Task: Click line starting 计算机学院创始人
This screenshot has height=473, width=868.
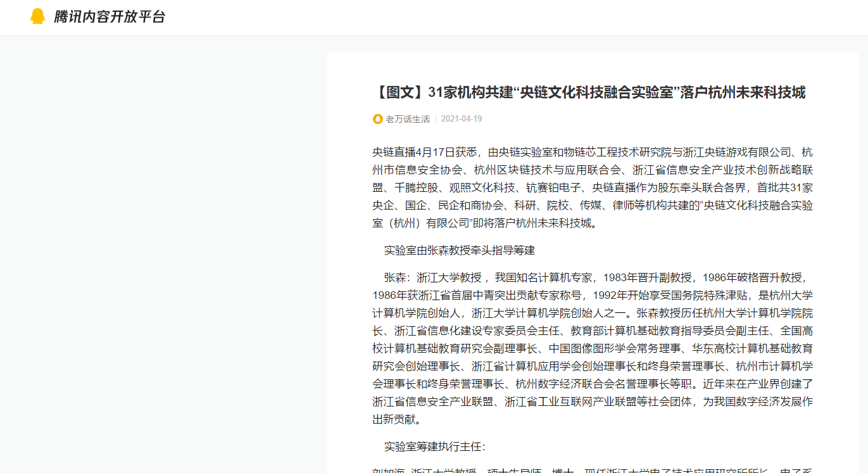Action: (x=593, y=313)
